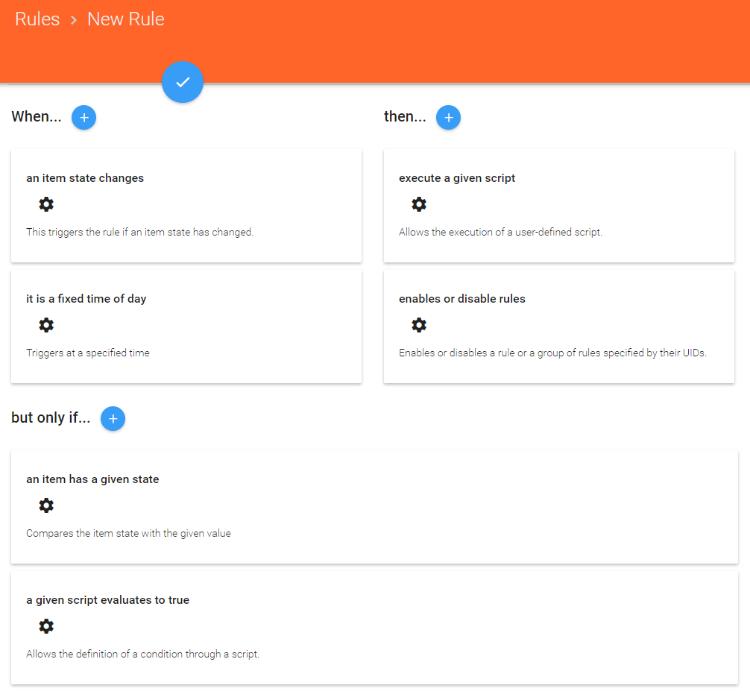The height and width of the screenshot is (700, 750).
Task: Add a new trigger next to When...
Action: (83, 117)
